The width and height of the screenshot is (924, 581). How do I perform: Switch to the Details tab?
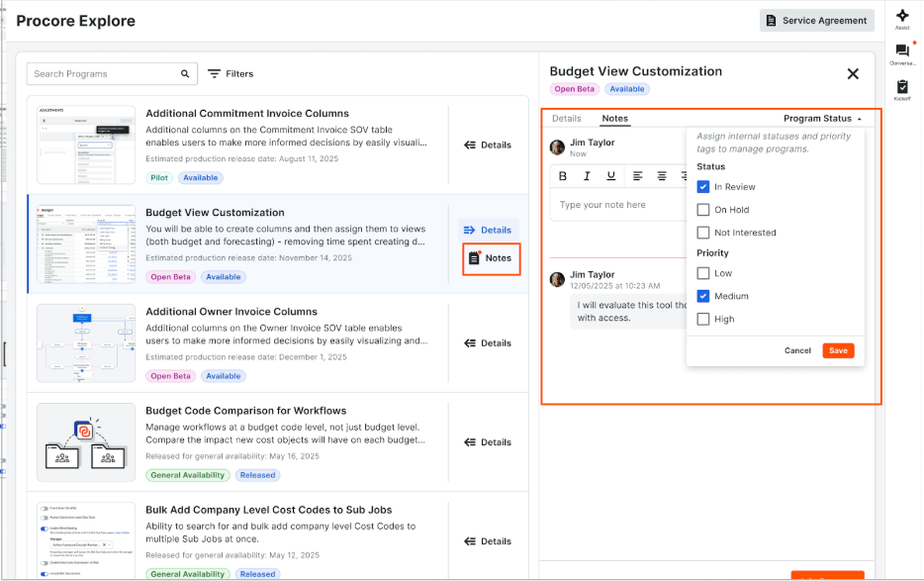(566, 119)
